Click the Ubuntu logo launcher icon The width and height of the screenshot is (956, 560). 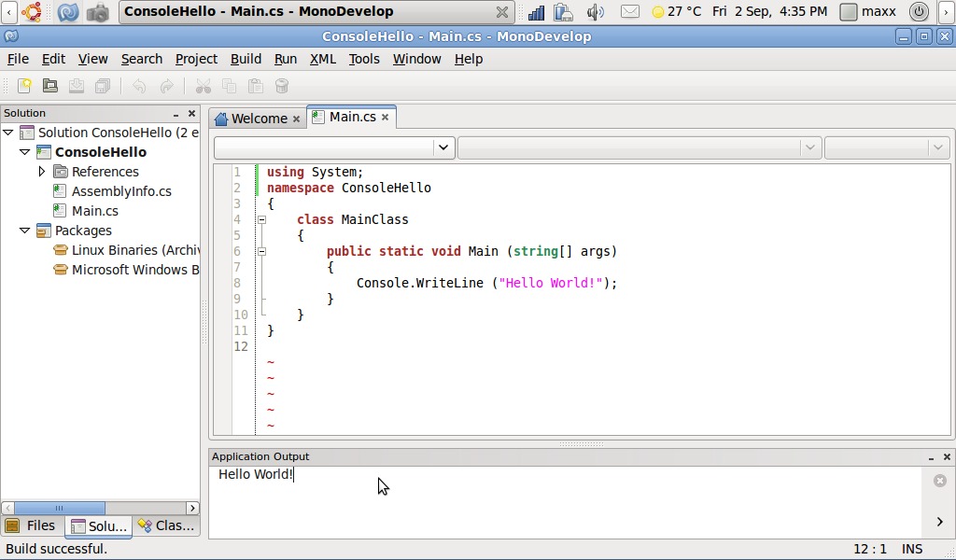tap(32, 11)
